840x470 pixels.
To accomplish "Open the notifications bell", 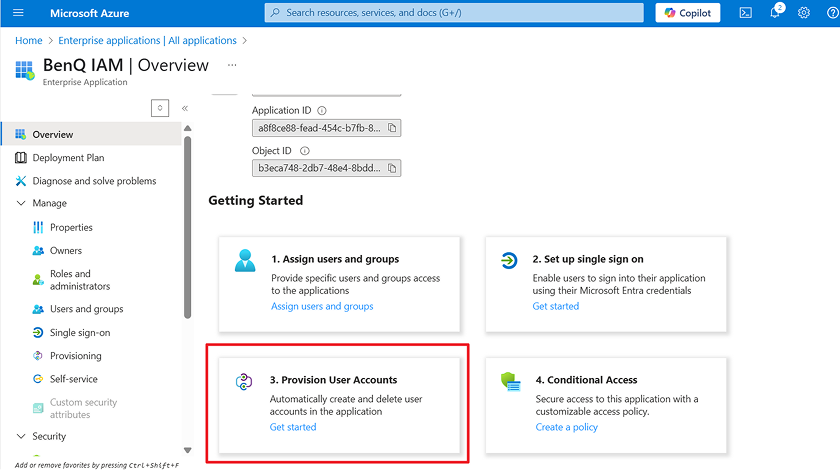I will click(x=775, y=13).
